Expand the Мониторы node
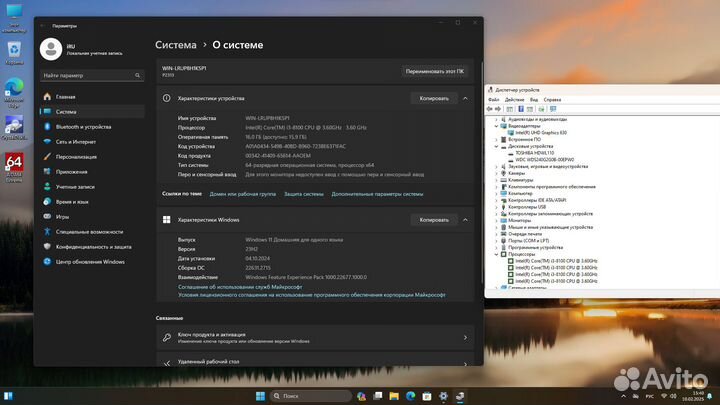Viewport: 720px width, 405px height. (496, 220)
